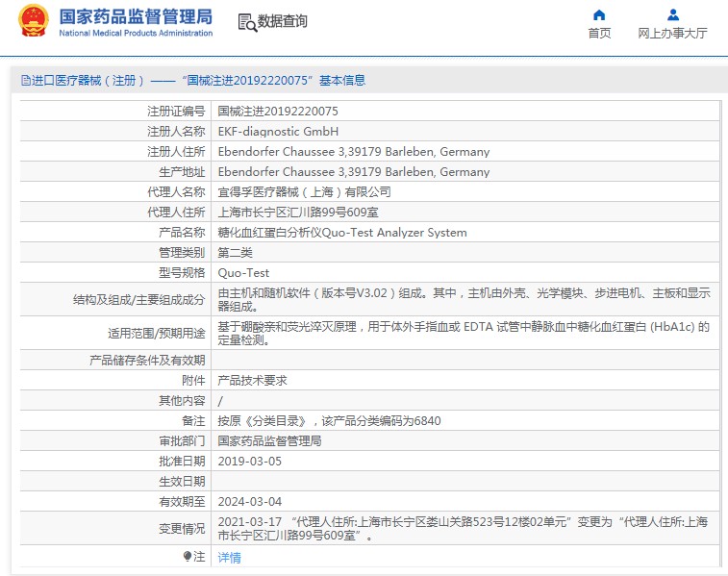The width and height of the screenshot is (728, 576).
Task: Click the 首页 home icon
Action: click(x=599, y=15)
